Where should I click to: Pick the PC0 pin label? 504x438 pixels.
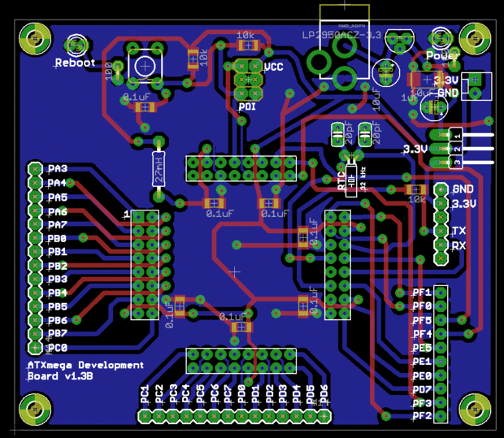click(58, 348)
